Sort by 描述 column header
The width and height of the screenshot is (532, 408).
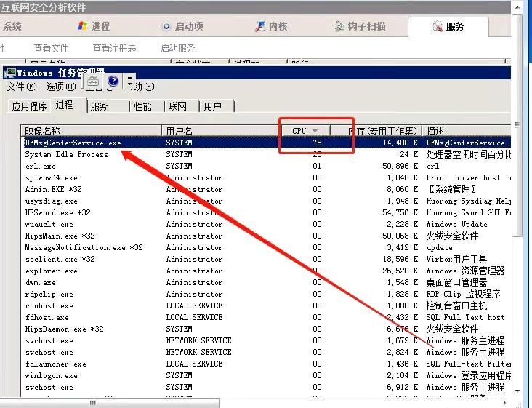click(467, 131)
